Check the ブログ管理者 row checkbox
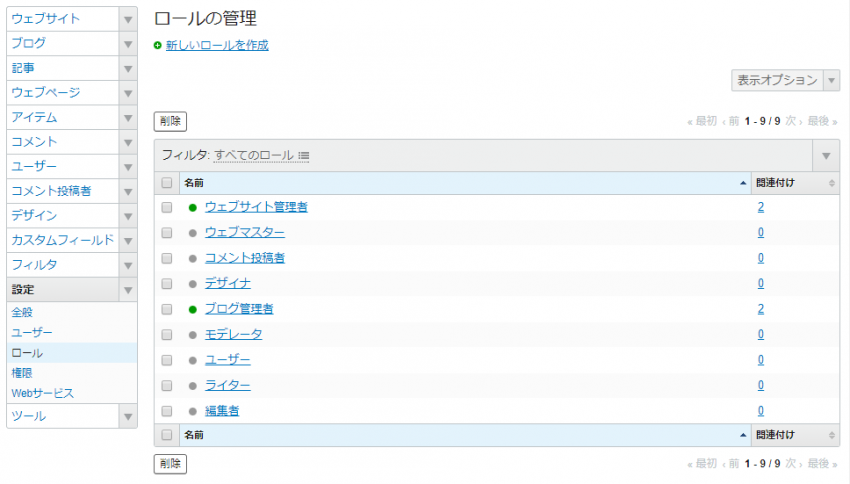The image size is (850, 484). tap(167, 309)
